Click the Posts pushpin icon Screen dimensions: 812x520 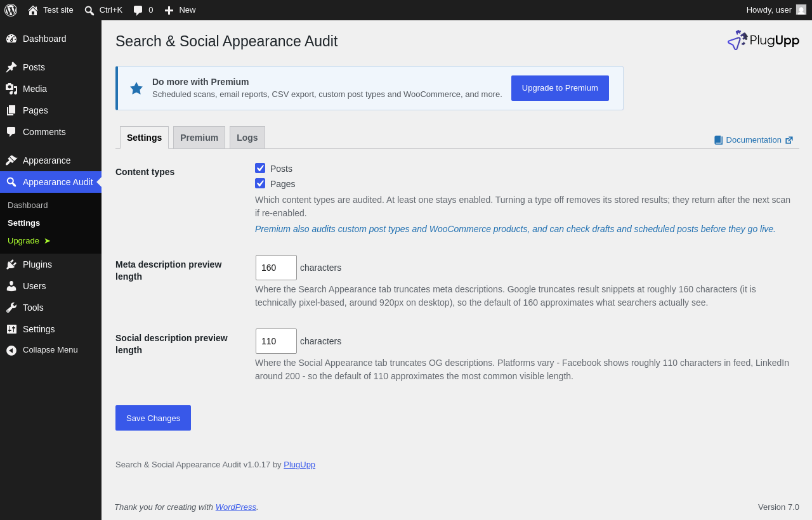click(11, 67)
